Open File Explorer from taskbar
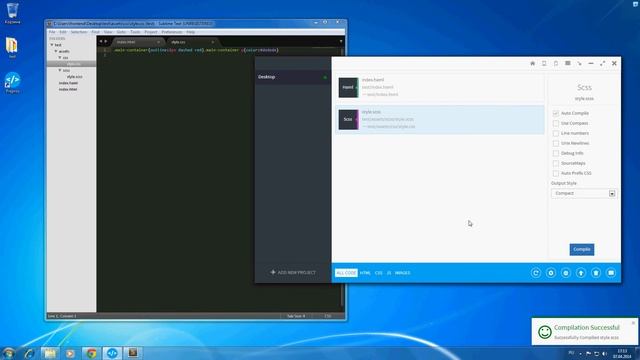Screen dimensions: 640x360 (x=50, y=353)
